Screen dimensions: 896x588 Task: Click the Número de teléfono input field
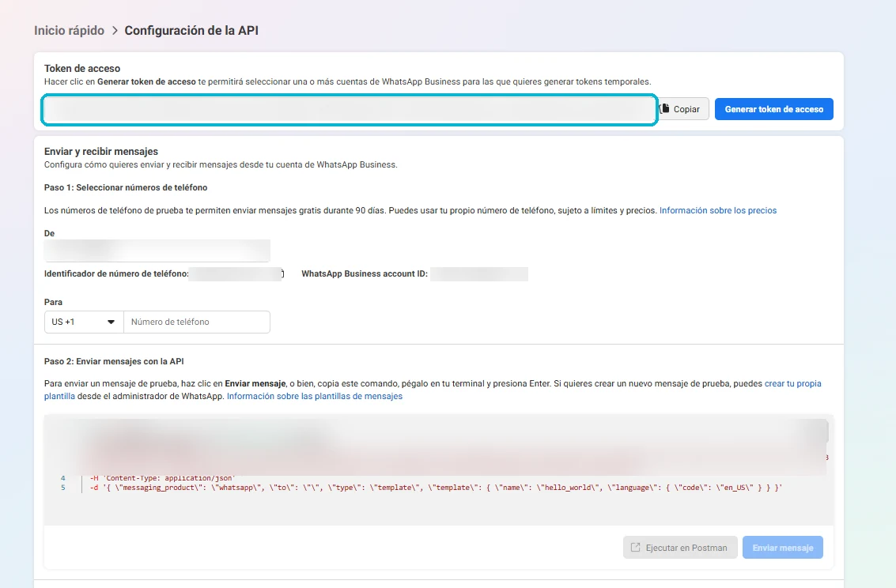pyautogui.click(x=197, y=322)
